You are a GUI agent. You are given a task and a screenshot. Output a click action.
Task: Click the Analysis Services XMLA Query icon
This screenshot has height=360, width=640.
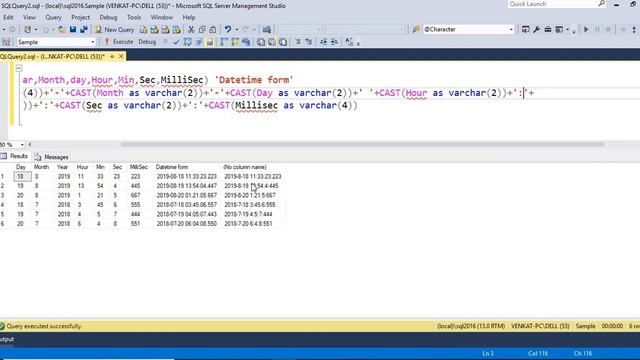tap(176, 29)
